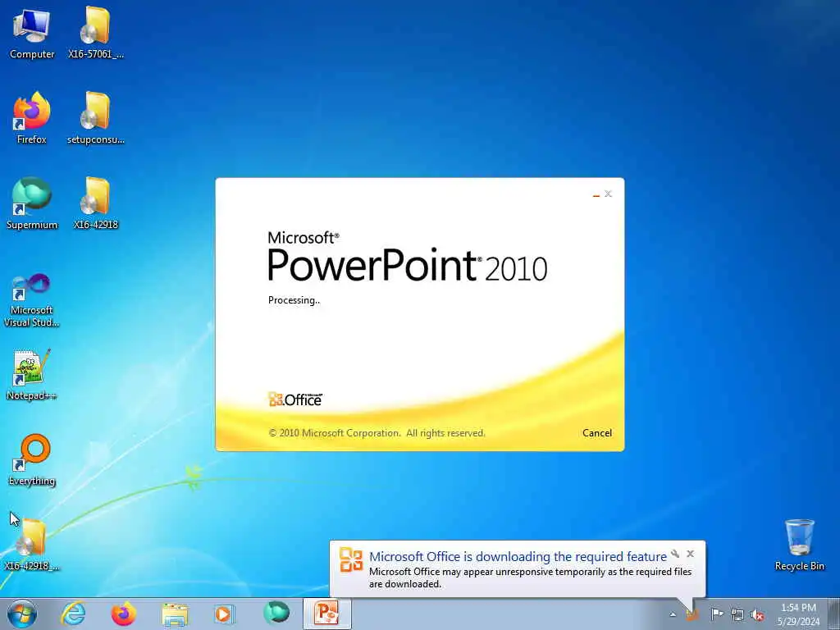The width and height of the screenshot is (840, 630).
Task: Select the Computer desktop icon
Action: (x=32, y=33)
